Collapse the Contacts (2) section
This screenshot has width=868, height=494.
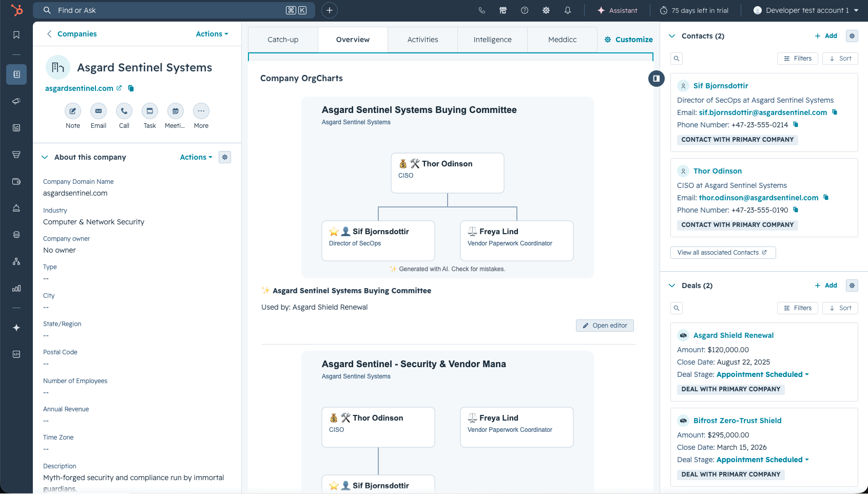click(672, 36)
